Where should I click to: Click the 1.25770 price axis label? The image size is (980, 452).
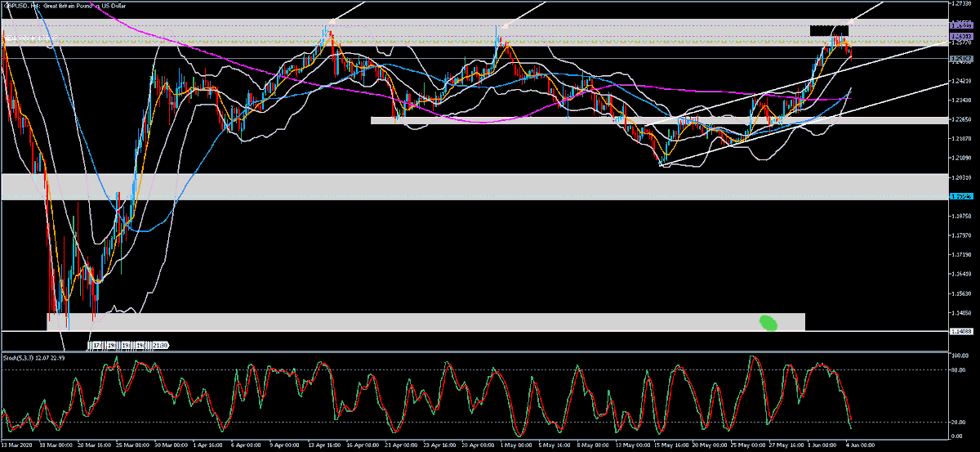coord(961,43)
